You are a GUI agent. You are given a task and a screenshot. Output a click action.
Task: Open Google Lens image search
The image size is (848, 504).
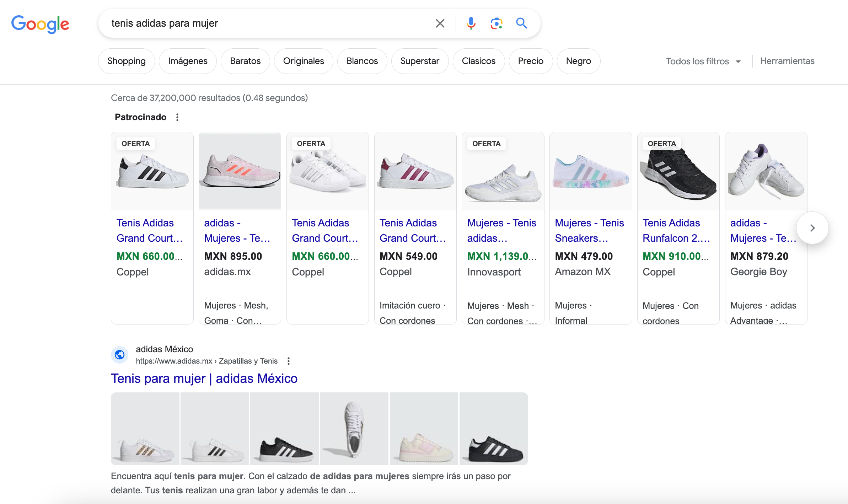click(496, 23)
